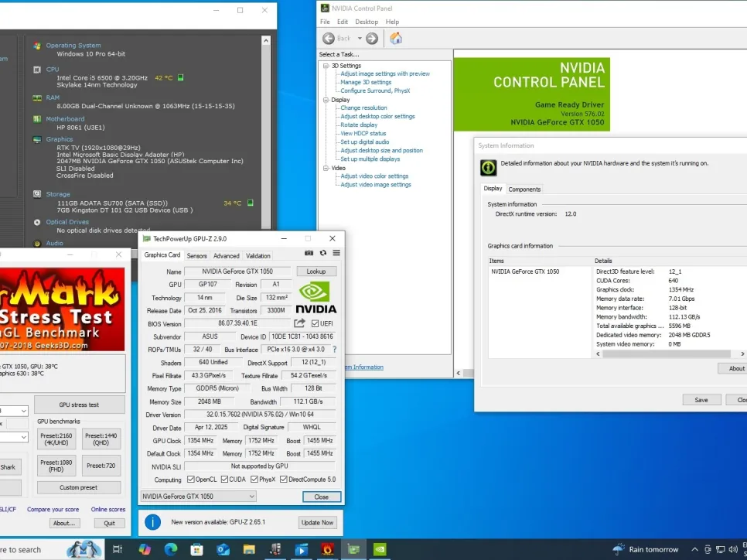Click the Operating System icon in Speccy

pyautogui.click(x=37, y=46)
